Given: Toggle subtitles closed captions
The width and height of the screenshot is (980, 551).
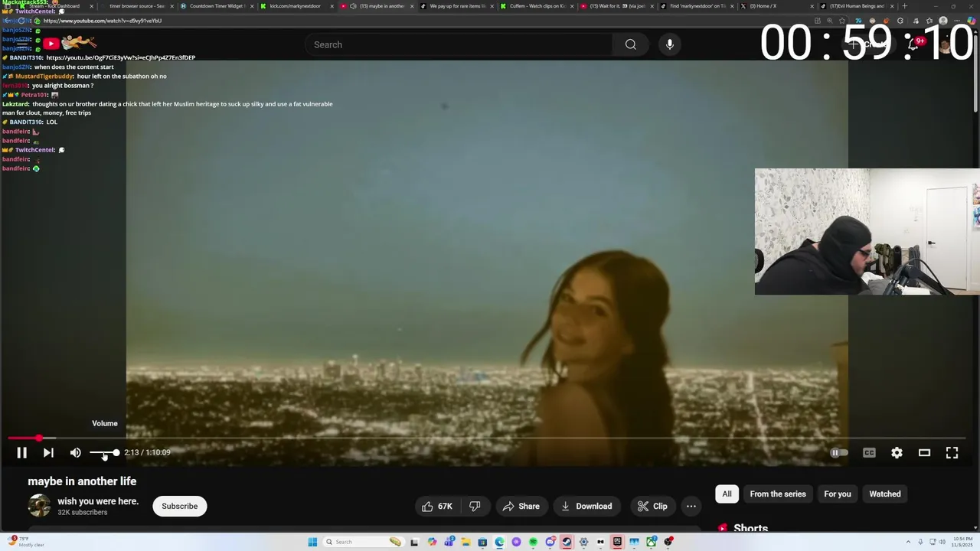Looking at the screenshot, I should click(869, 453).
